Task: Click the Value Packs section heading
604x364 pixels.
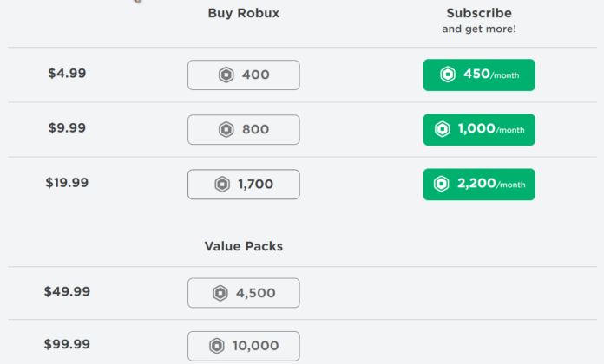Action: 243,246
